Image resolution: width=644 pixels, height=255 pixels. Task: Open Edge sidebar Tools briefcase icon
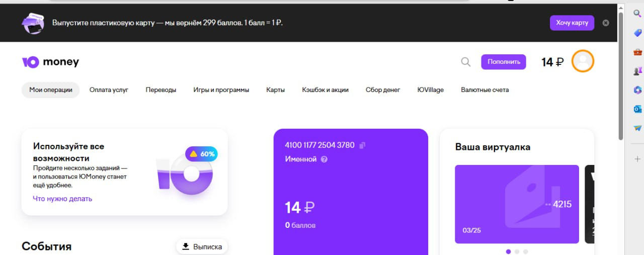[x=637, y=52]
